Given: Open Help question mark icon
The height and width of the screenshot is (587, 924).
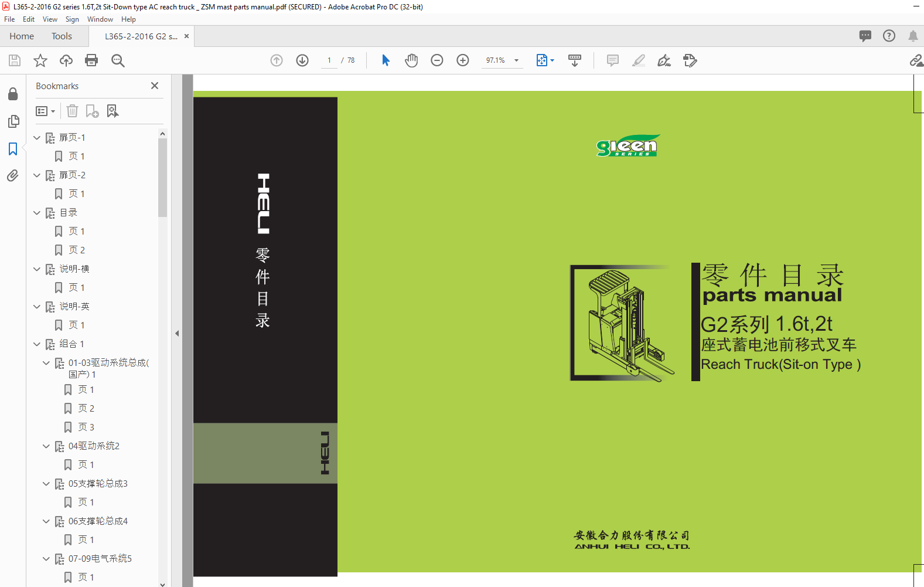Looking at the screenshot, I should point(889,36).
